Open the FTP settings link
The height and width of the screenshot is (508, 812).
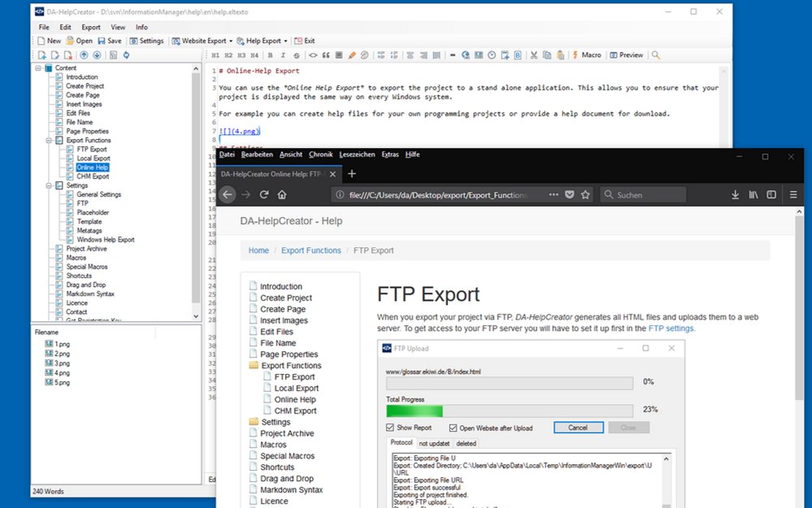click(672, 328)
